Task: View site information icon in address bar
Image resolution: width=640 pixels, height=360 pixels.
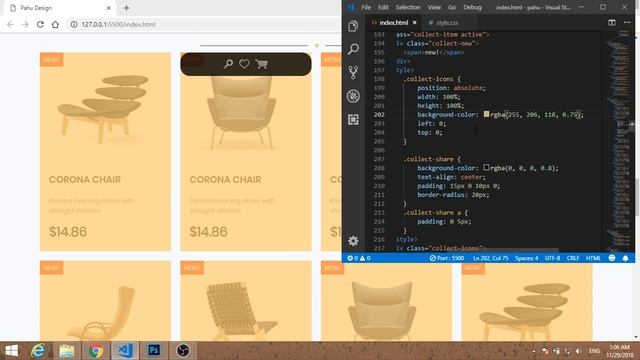Action: point(74,24)
